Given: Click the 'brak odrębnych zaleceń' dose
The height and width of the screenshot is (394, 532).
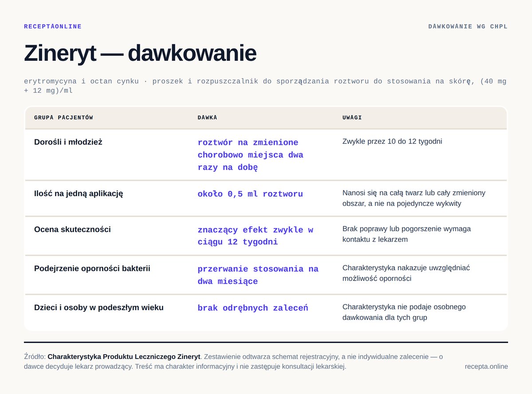Looking at the screenshot, I should (253, 308).
